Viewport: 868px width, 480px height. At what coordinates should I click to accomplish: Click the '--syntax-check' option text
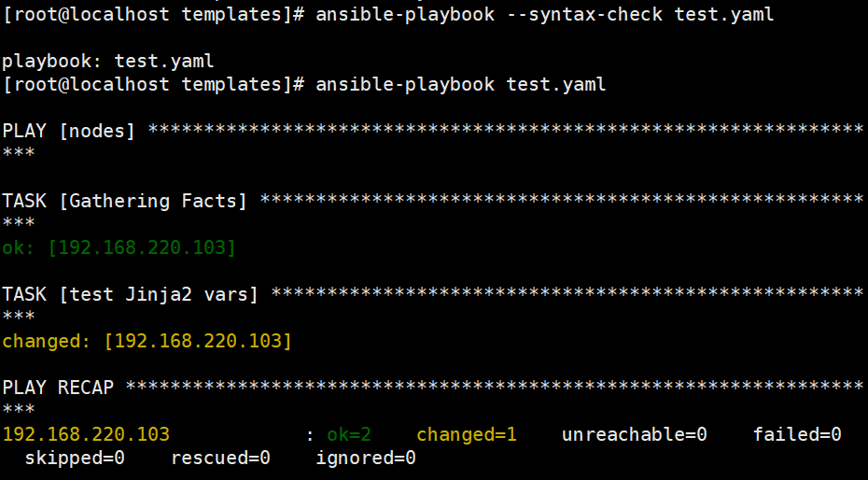584,14
